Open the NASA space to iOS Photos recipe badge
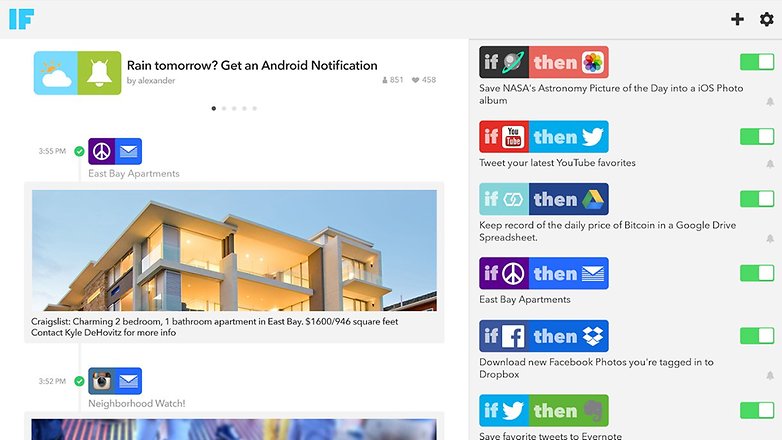This screenshot has width=782, height=440. pyautogui.click(x=544, y=62)
